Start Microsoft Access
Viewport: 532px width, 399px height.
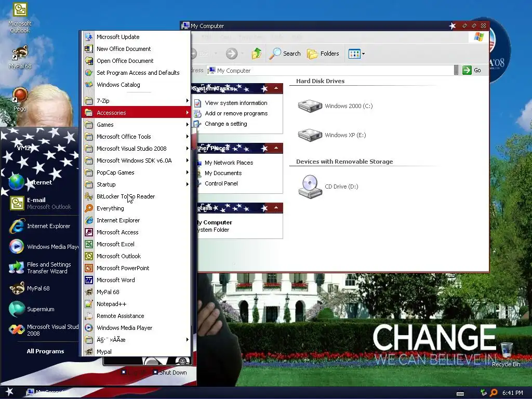pos(136,232)
